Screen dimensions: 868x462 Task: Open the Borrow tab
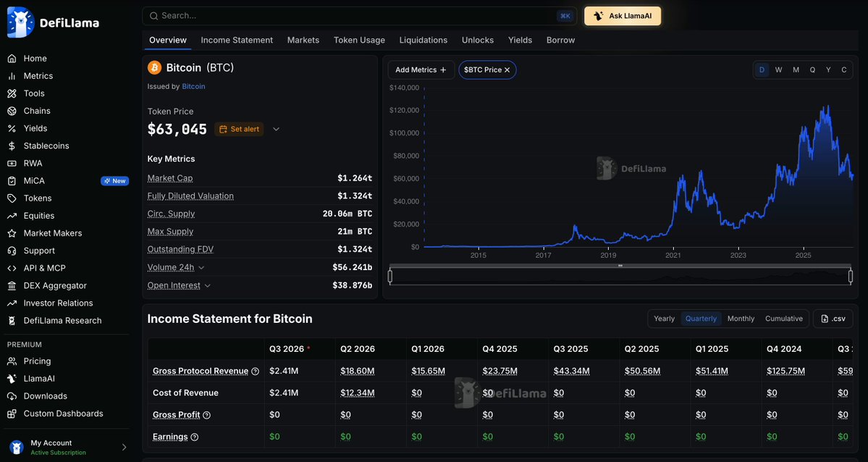(561, 40)
